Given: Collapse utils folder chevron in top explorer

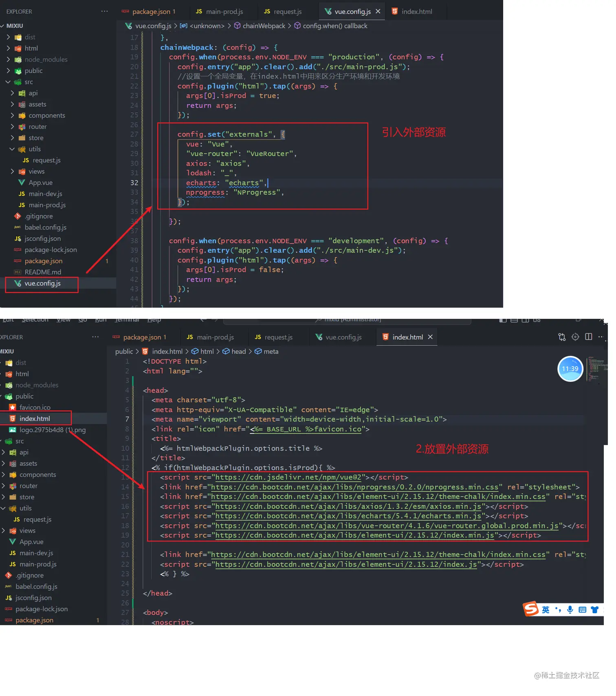Looking at the screenshot, I should 12,149.
